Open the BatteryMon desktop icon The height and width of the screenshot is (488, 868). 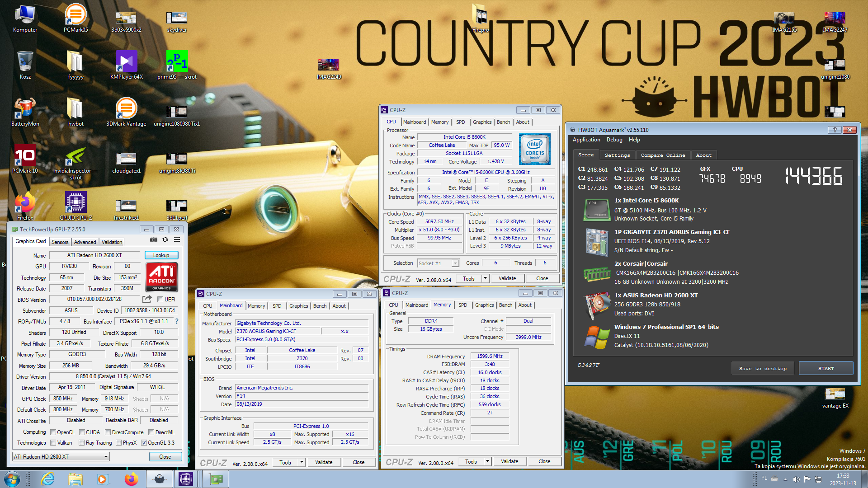(25, 112)
